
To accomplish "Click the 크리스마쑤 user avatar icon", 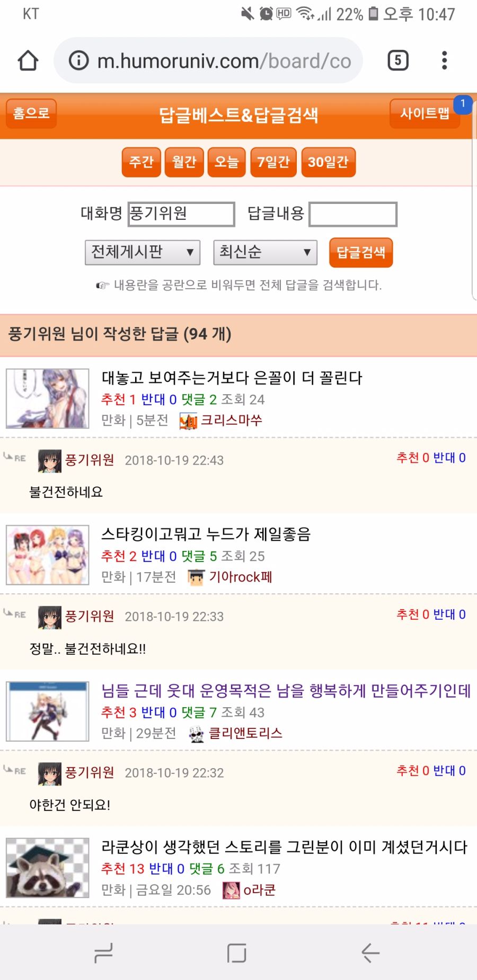I will click(188, 421).
